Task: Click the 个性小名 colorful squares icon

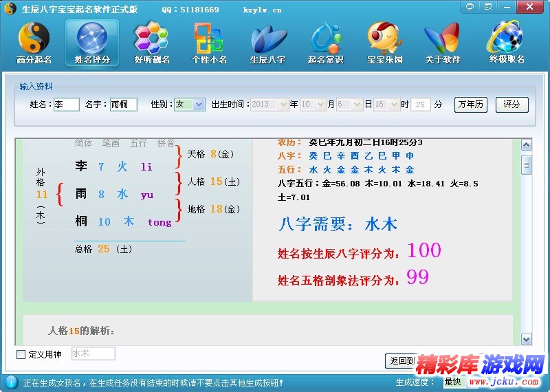Action: pos(209,38)
